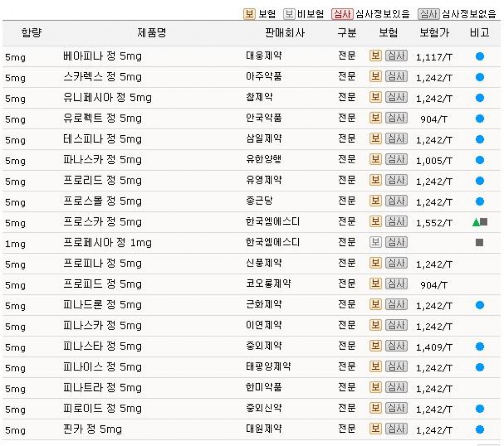
Task: Click 보 insurance badge for 베아피나 정
Action: coord(375,56)
